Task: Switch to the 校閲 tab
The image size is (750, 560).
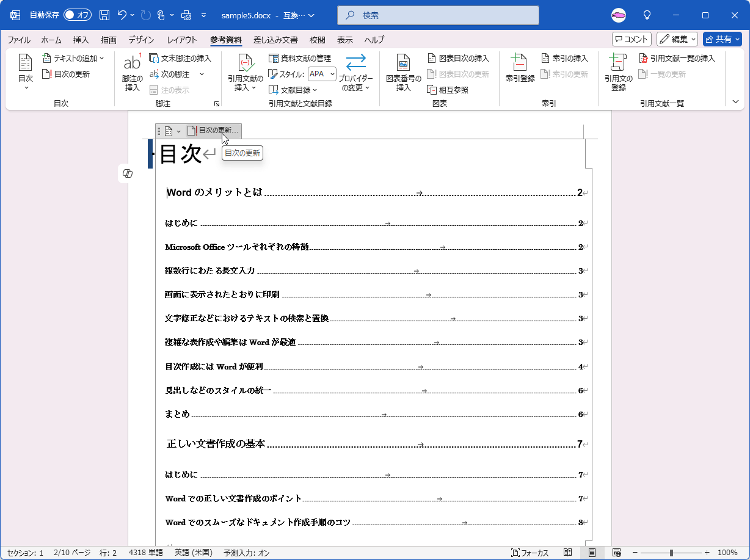Action: point(318,40)
